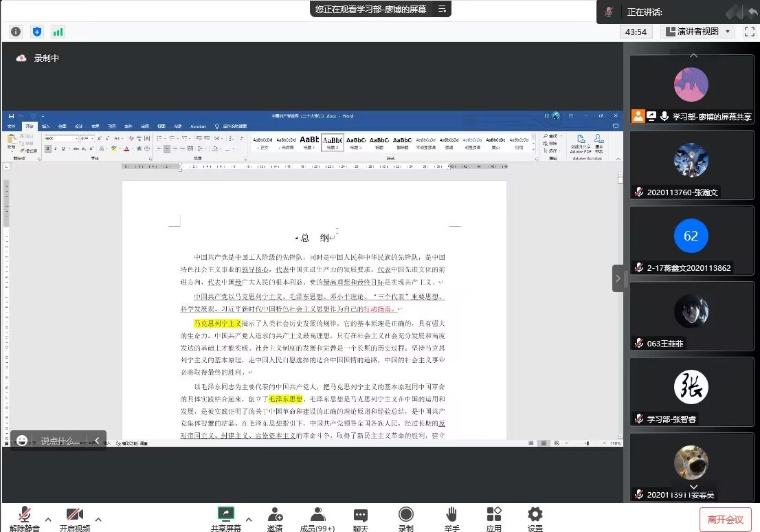Click the blue security shield icon
Image resolution: width=760 pixels, height=532 pixels.
[37, 32]
